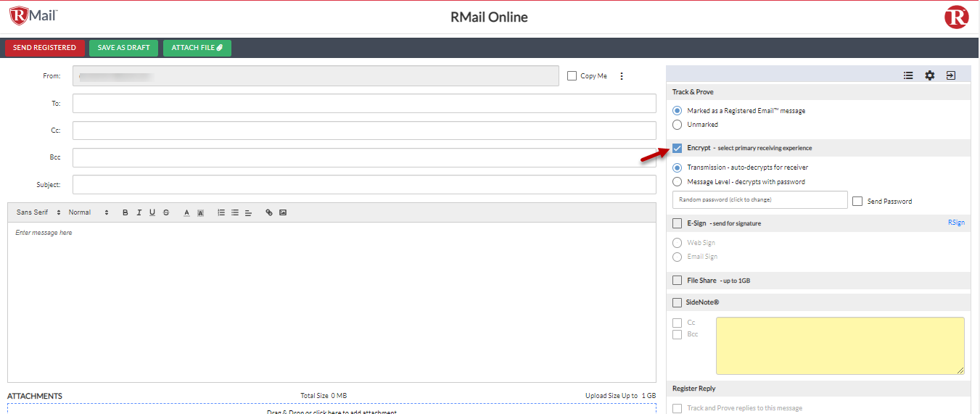The height and width of the screenshot is (414, 980).
Task: Select Message Level decrypts with password
Action: tap(678, 182)
